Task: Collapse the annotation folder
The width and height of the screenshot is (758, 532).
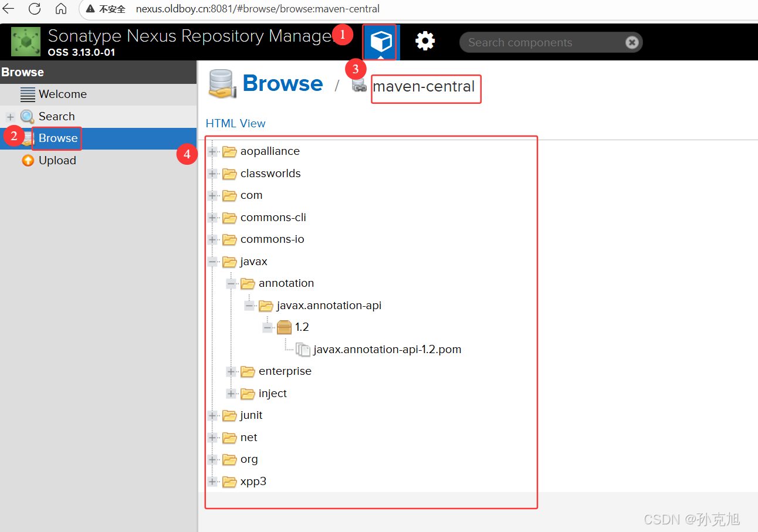Action: (231, 283)
